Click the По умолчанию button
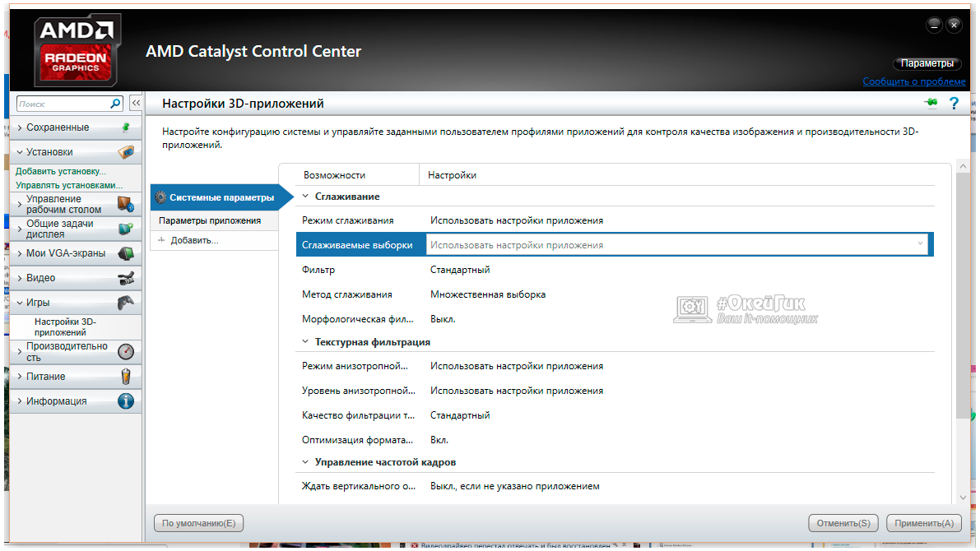 (x=199, y=523)
